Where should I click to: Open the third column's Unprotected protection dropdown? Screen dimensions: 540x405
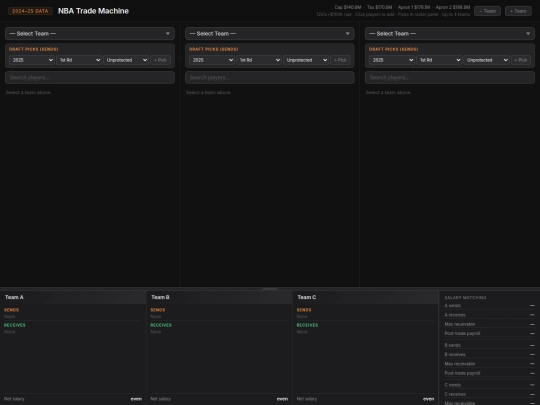tap(486, 60)
